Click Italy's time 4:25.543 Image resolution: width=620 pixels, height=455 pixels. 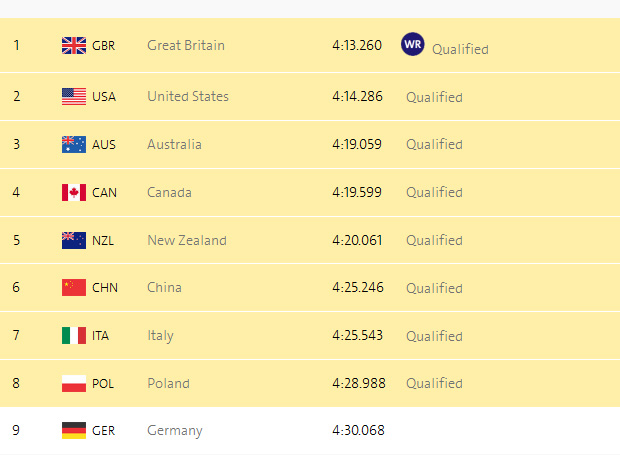(x=357, y=335)
